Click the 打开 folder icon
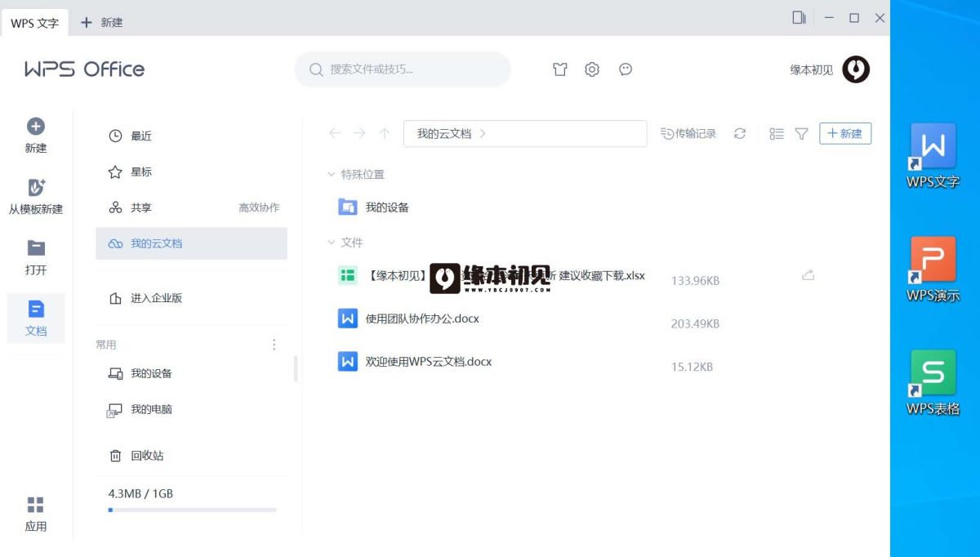This screenshot has height=557, width=980. [36, 247]
